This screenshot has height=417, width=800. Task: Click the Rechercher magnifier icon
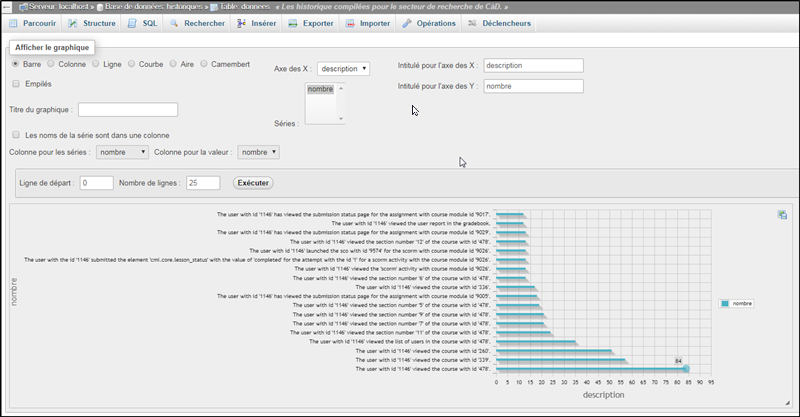174,22
